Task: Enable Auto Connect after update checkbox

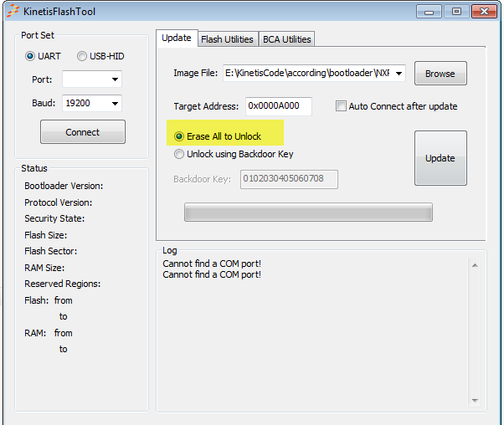Action: pyautogui.click(x=341, y=106)
